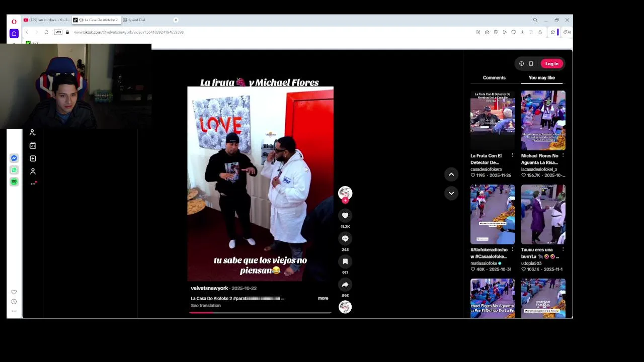Toggle VPN badge in address bar
644x362 pixels.
[58, 32]
